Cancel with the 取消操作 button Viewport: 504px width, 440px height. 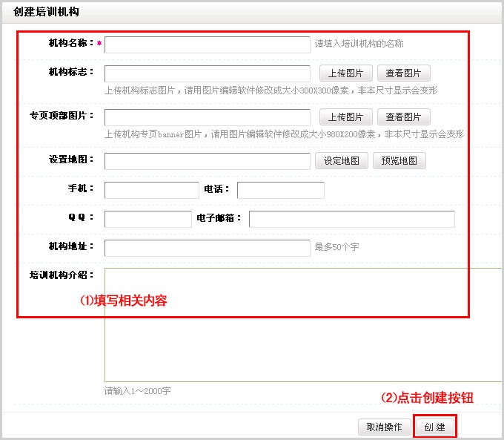[384, 427]
